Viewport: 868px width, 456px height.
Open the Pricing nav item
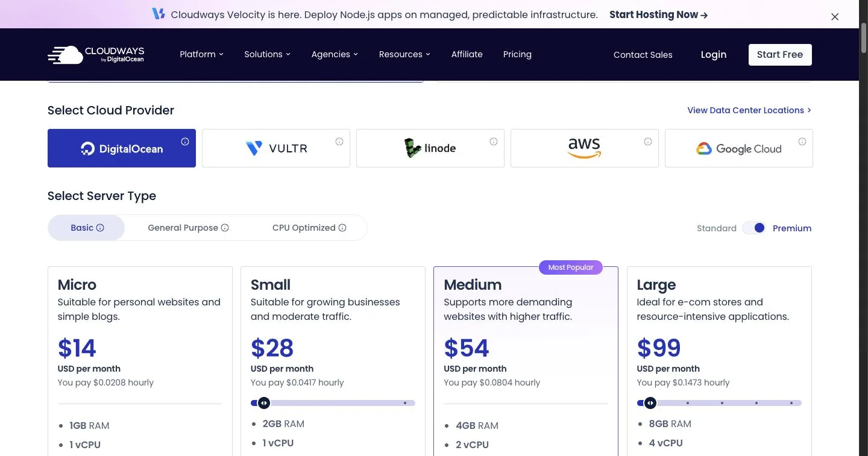517,54
